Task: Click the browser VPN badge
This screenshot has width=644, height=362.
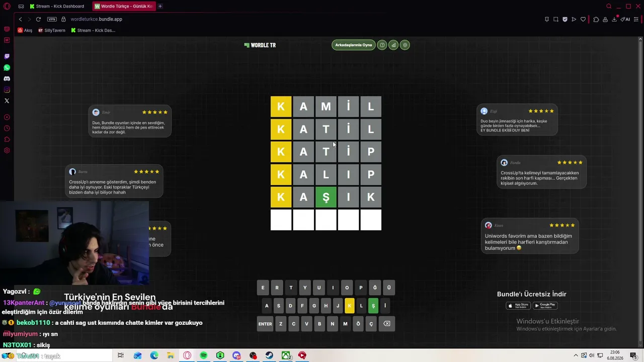Action: click(x=52, y=19)
